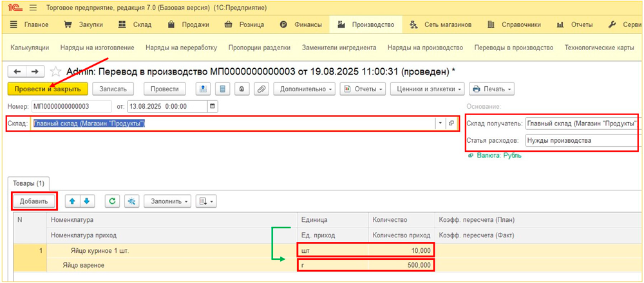Click the favorite star icon beside document title

[56, 71]
